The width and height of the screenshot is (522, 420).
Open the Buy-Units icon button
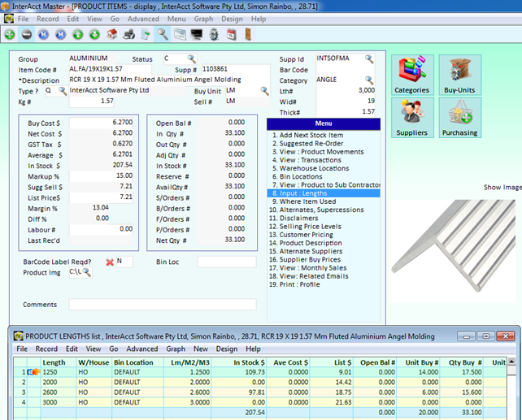tap(459, 75)
